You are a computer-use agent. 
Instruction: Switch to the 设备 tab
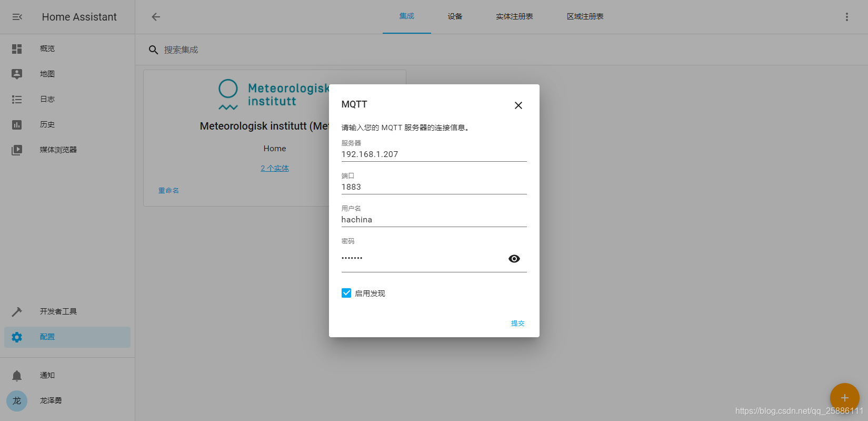point(455,16)
